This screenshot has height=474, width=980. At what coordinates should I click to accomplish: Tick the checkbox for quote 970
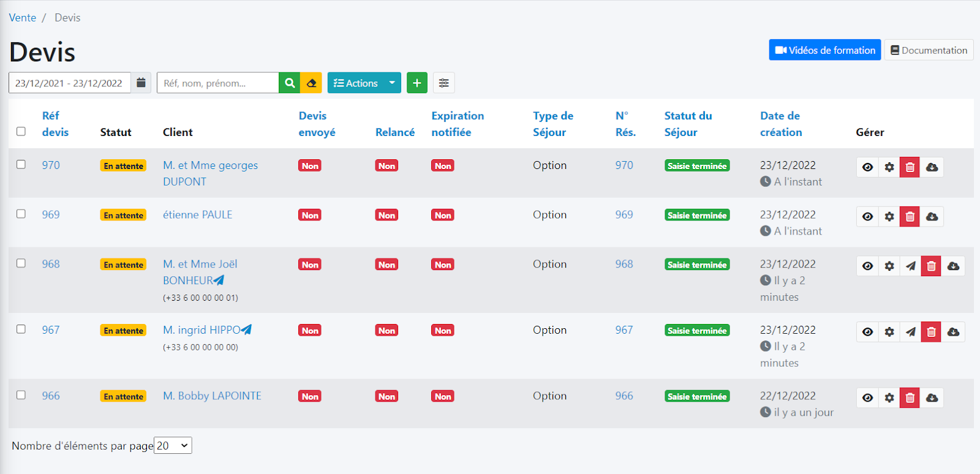point(21,165)
